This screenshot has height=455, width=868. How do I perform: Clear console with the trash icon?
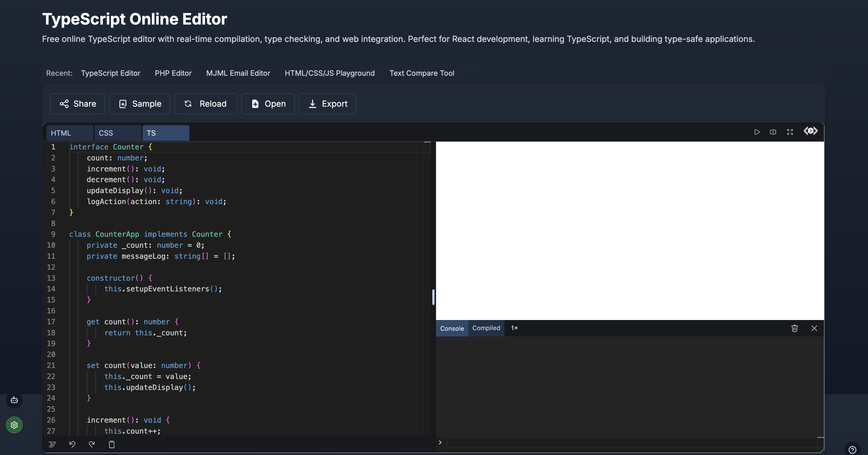[x=795, y=328]
